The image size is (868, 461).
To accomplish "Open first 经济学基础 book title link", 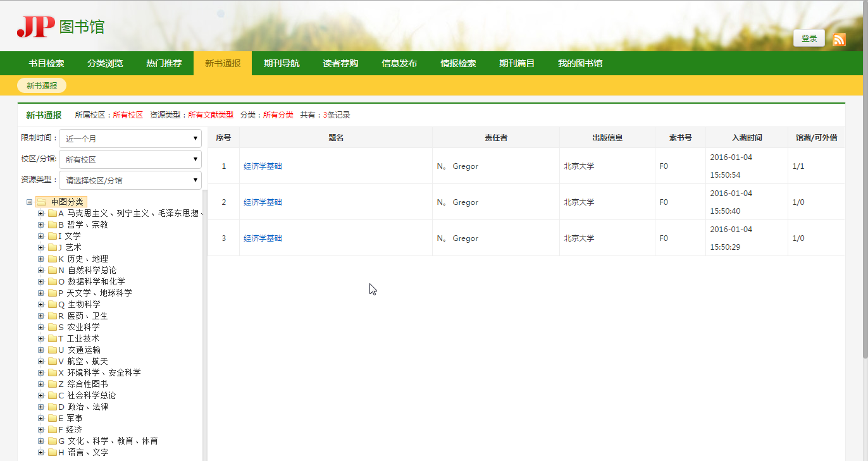I will tap(263, 166).
